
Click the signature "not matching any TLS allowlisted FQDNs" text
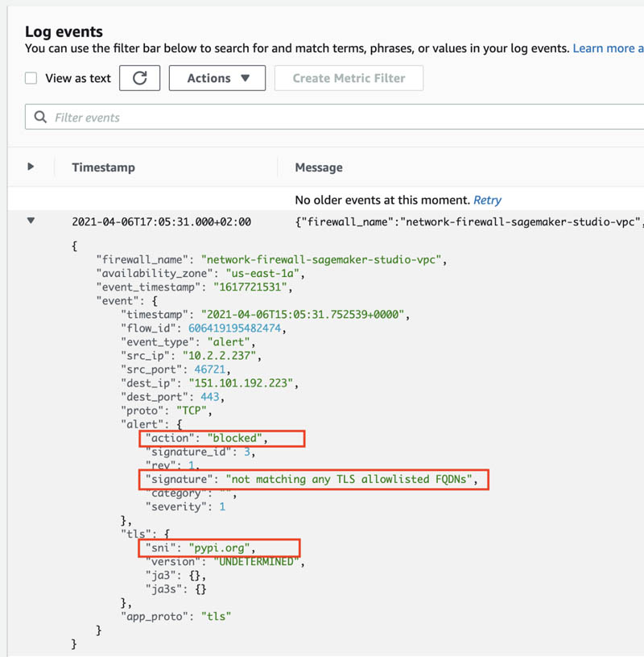(349, 479)
